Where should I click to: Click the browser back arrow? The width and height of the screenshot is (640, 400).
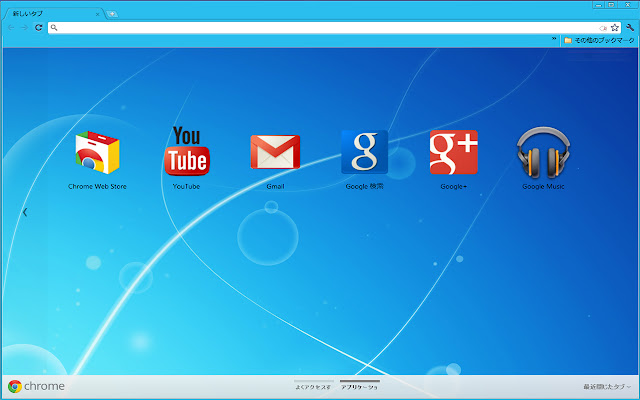[11, 27]
